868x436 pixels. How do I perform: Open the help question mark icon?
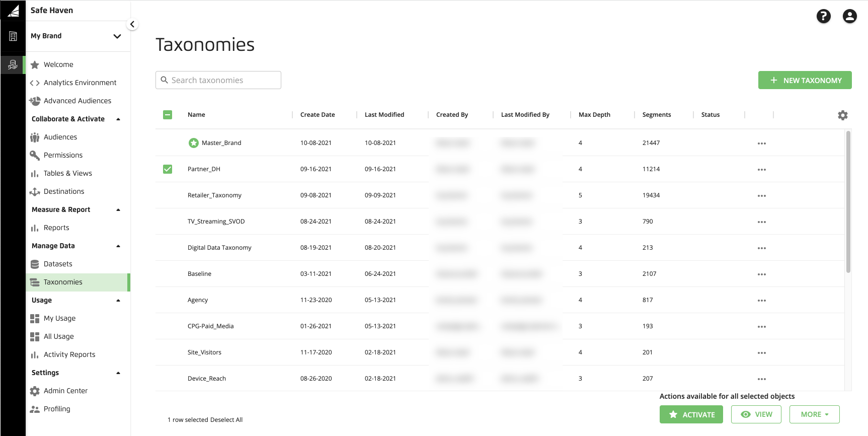tap(823, 16)
